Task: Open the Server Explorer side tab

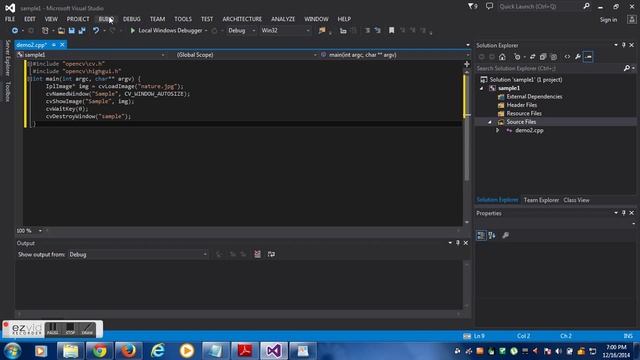Action: tap(7, 58)
